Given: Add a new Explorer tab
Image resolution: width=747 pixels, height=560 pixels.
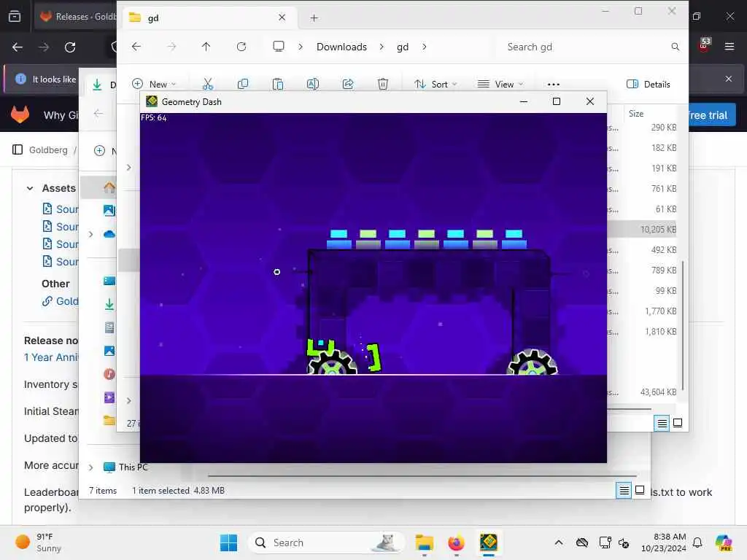Looking at the screenshot, I should pos(314,18).
